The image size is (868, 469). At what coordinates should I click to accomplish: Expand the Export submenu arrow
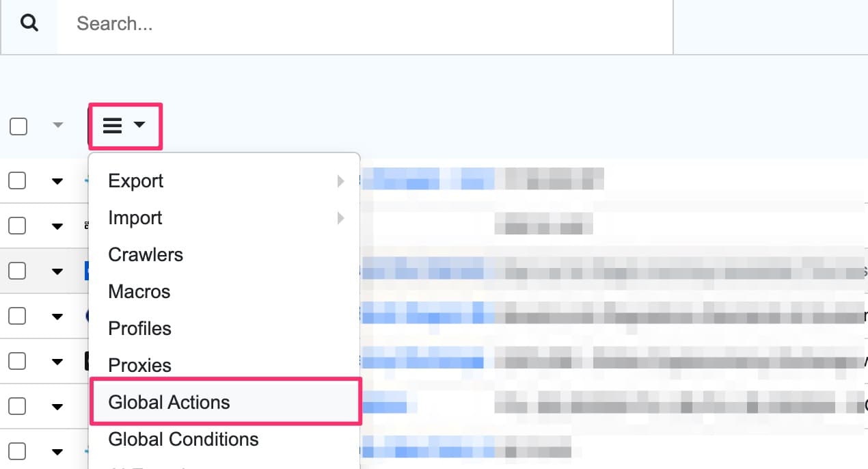(x=340, y=180)
